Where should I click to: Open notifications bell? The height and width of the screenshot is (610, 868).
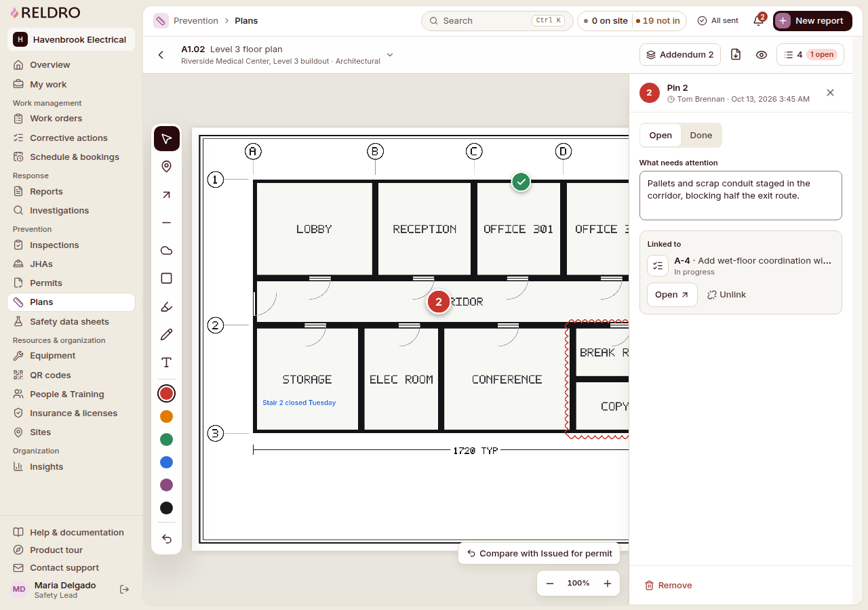coord(759,21)
